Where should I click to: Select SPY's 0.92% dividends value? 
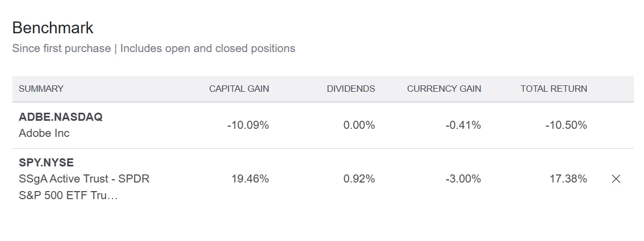[x=359, y=179]
